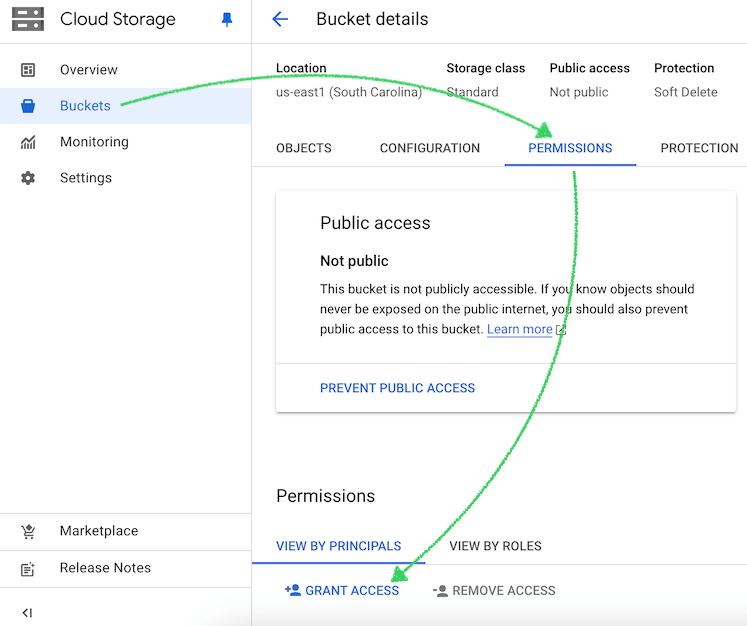Collapse the left navigation panel
The width and height of the screenshot is (747, 626).
point(27,612)
